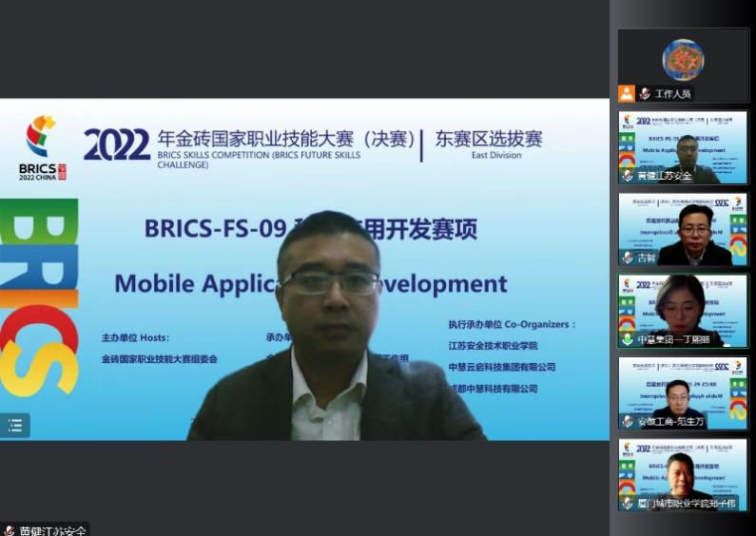This screenshot has height=536, width=756.
Task: Click the 工作人员 name label text
Action: click(x=673, y=93)
